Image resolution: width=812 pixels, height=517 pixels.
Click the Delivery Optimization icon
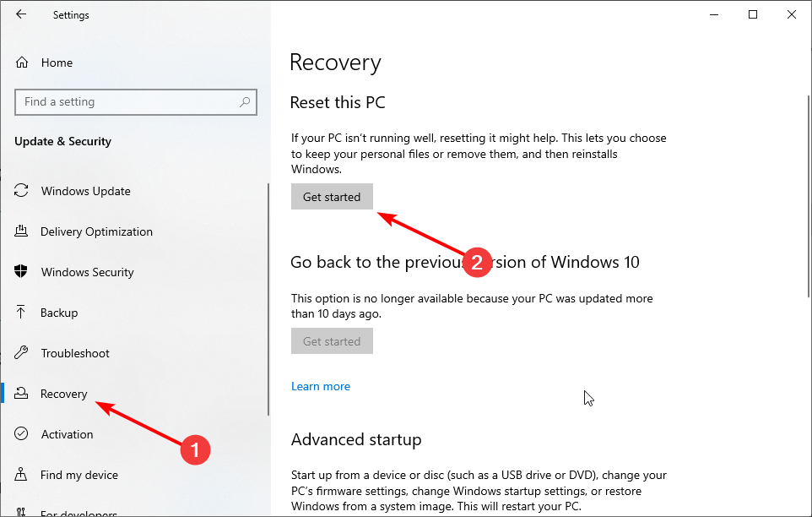point(21,231)
